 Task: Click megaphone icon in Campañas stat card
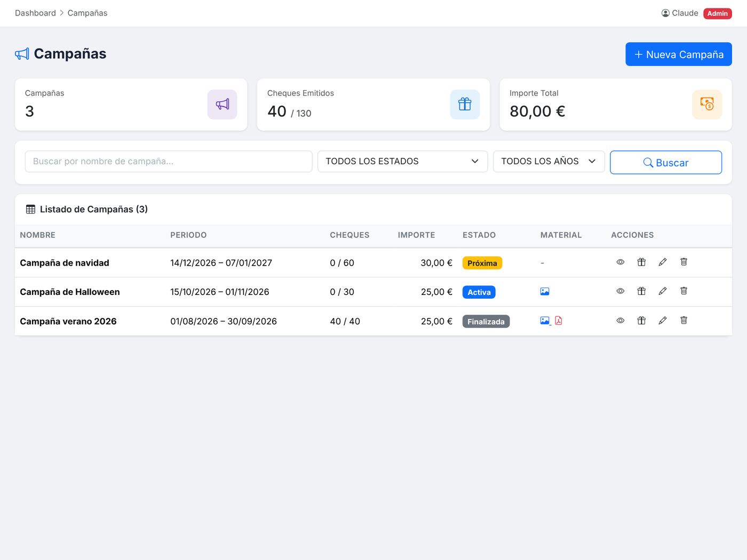(x=222, y=105)
